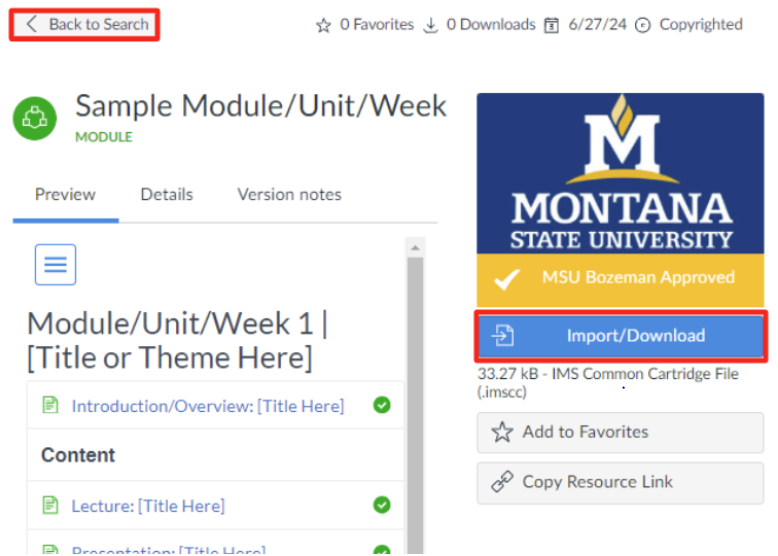Click Add to Favorites button
This screenshot has height=556, width=778.
tap(621, 432)
